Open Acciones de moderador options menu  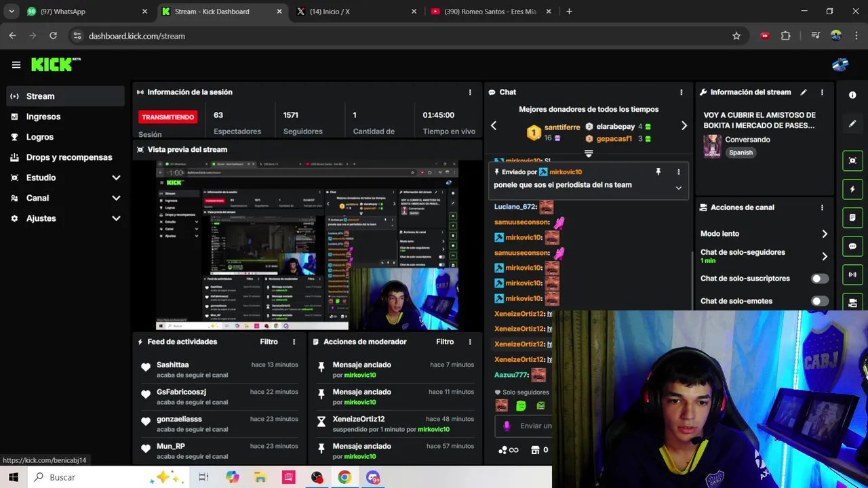pos(470,342)
